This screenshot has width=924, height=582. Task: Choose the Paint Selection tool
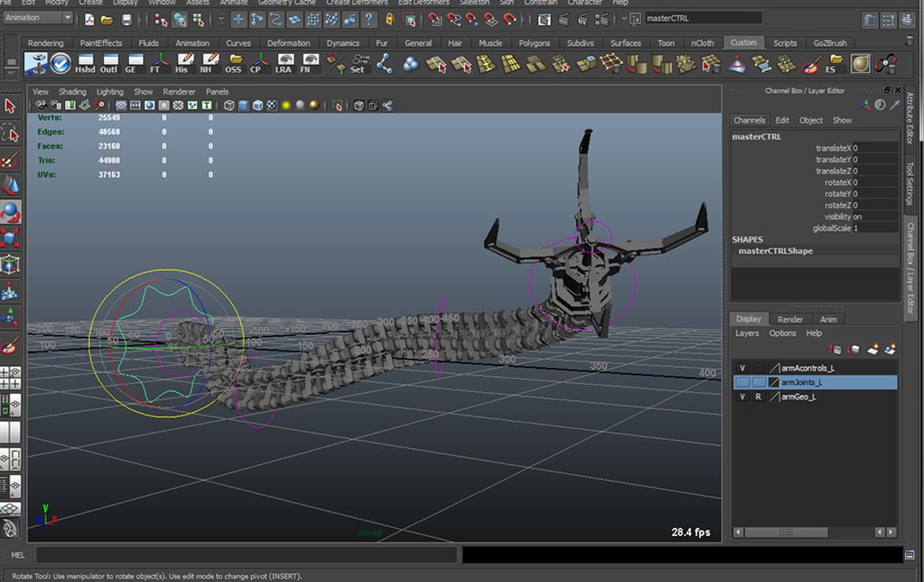pos(10,160)
